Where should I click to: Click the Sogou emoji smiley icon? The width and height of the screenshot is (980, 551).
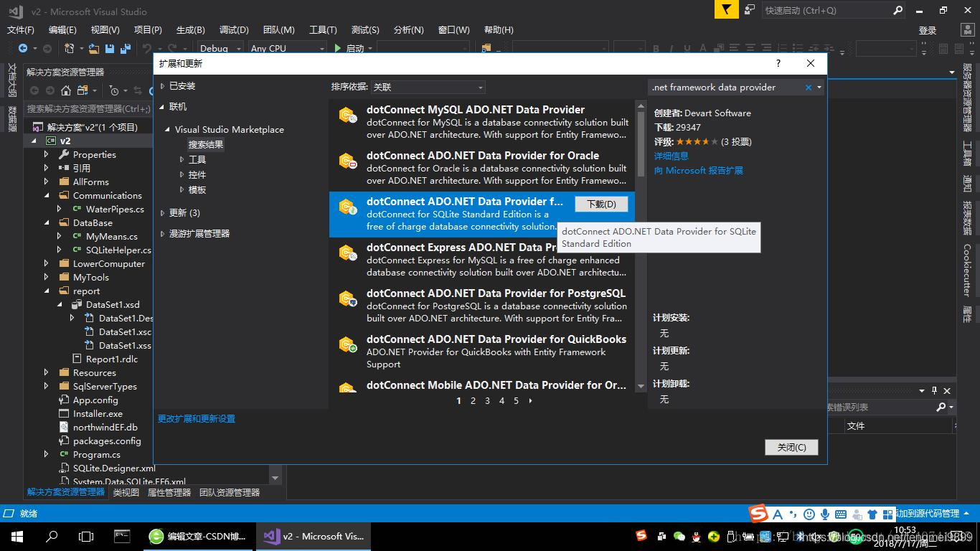[x=809, y=514]
